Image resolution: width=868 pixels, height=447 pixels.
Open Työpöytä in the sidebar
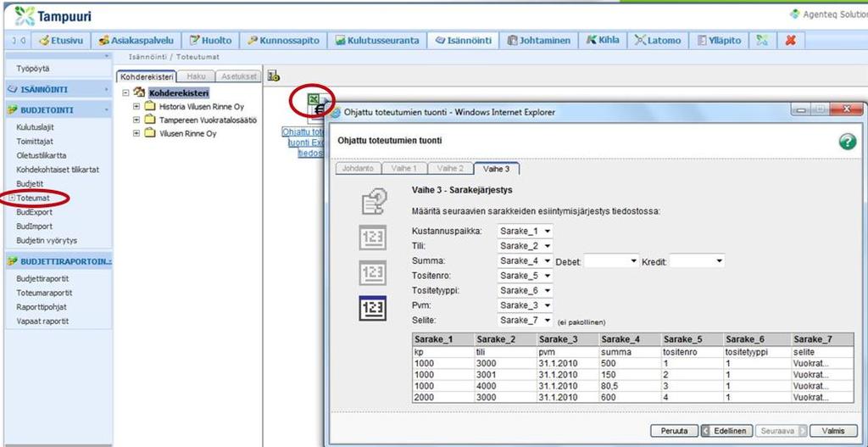tap(33, 69)
